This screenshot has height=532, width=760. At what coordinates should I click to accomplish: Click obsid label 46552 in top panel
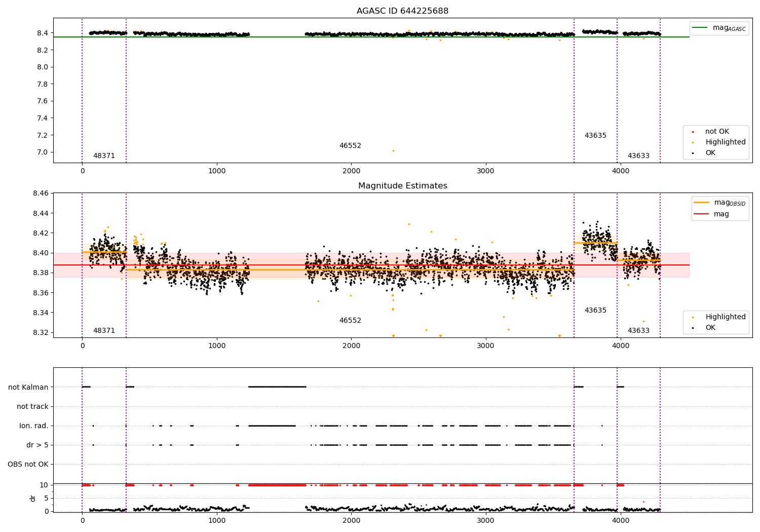click(350, 146)
